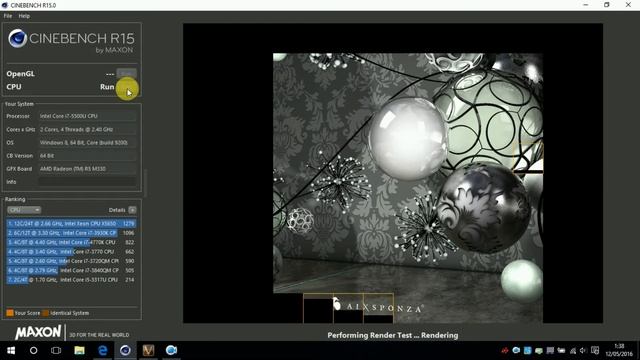The image size is (640, 360).
Task: Open the volume speaker tray icon
Action: (583, 351)
